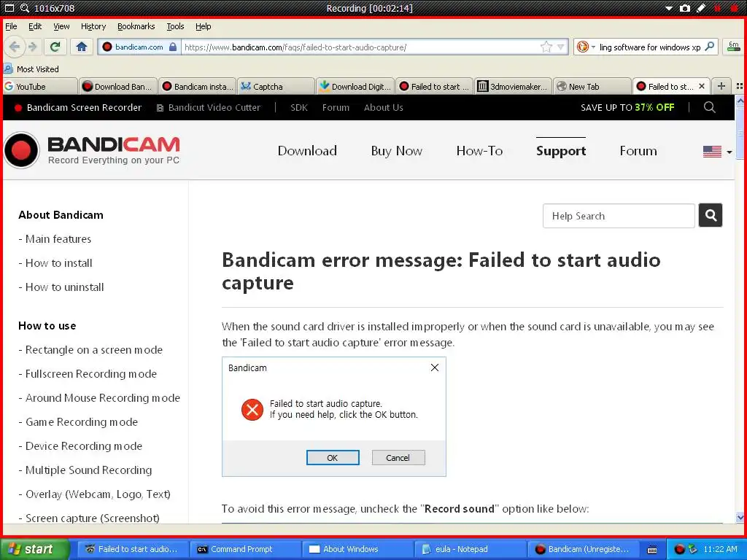Click the browser URL address field
The width and height of the screenshot is (747, 560).
click(361, 47)
